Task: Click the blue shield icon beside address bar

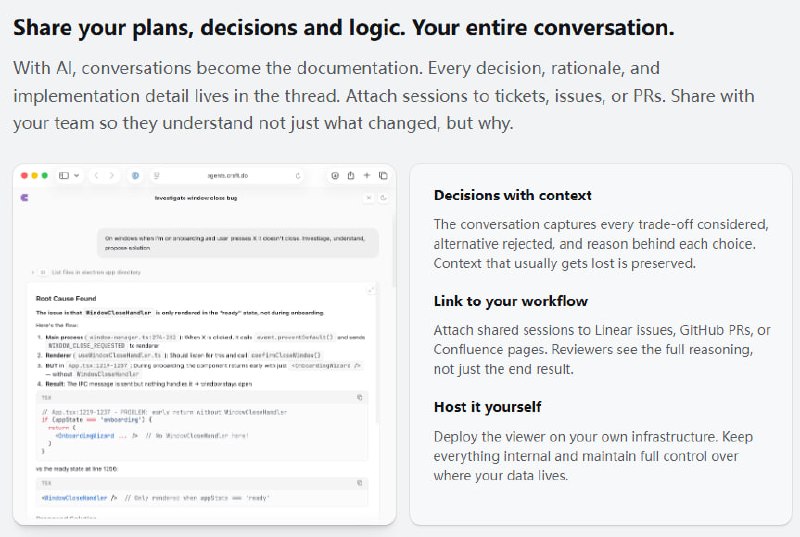Action: click(x=137, y=175)
